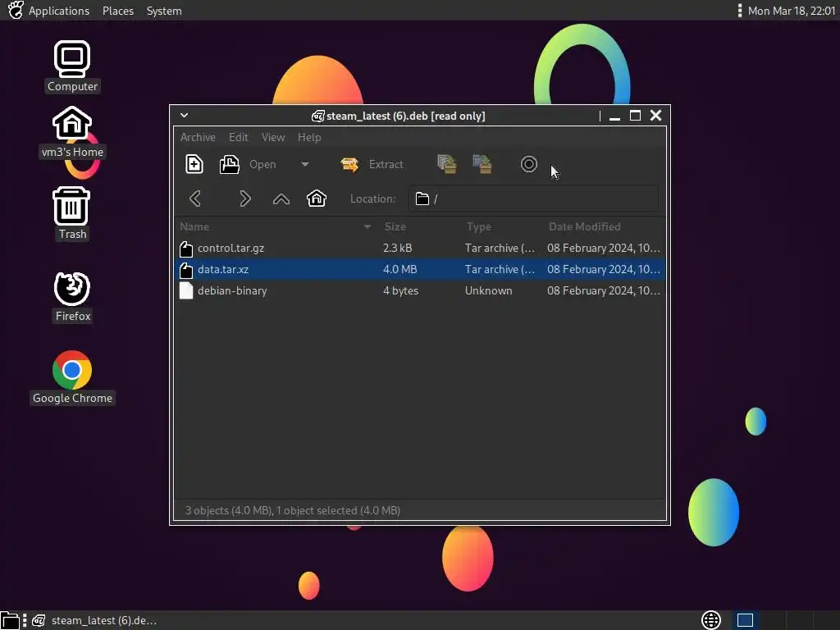Open the Archive menu
The image size is (840, 630).
click(198, 137)
